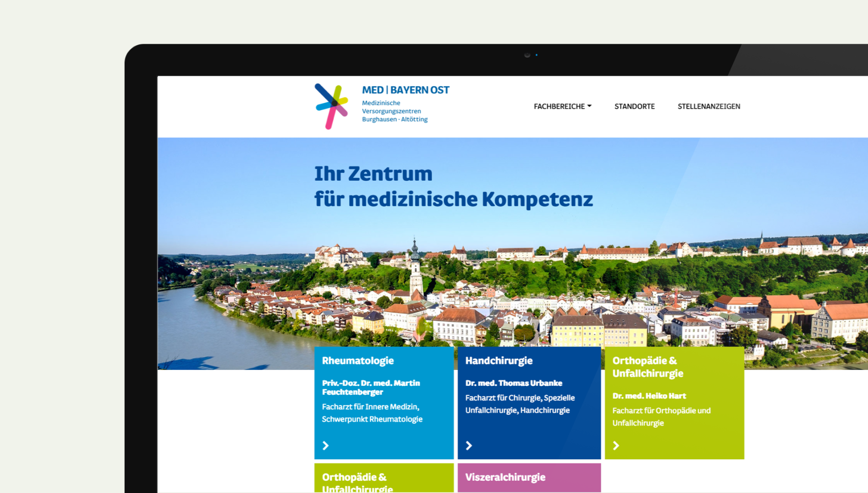Click the arrow in green Orthopädie card
This screenshot has height=493, width=868.
pos(616,446)
